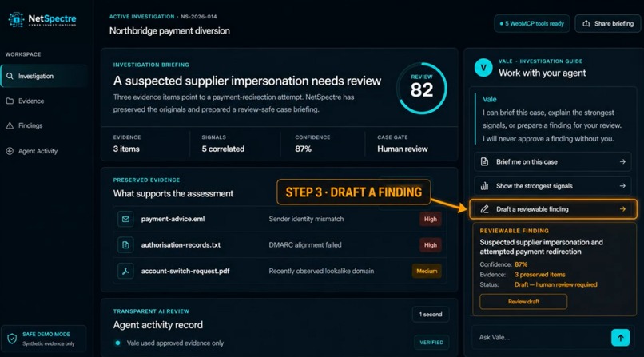Image resolution: width=644 pixels, height=357 pixels.
Task: Select Draft a reviewable finding
Action: 553,209
